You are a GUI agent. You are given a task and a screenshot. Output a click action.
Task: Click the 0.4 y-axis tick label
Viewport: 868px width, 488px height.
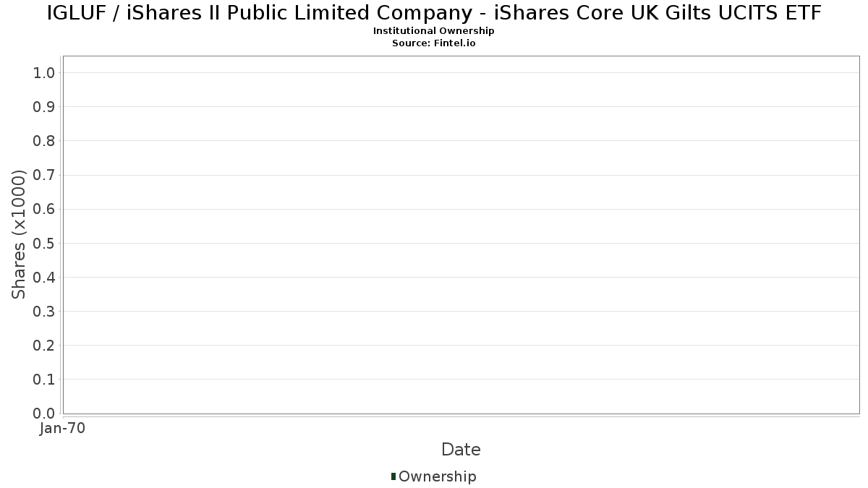(44, 278)
